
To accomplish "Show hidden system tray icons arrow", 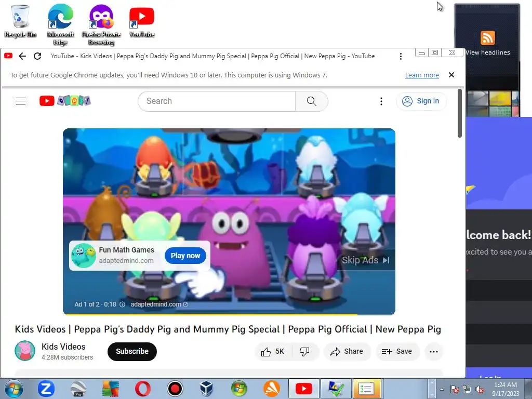I will (x=442, y=390).
